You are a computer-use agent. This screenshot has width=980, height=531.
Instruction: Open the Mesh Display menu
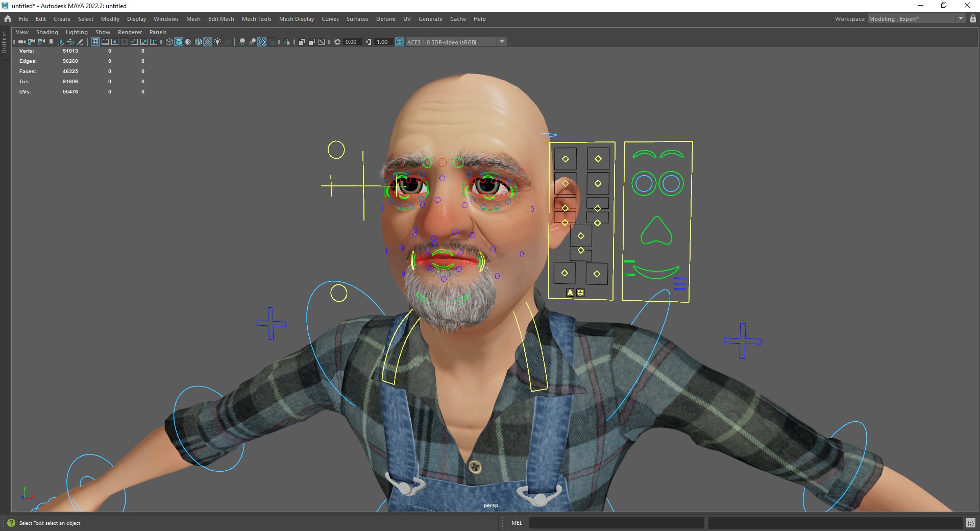click(x=296, y=19)
